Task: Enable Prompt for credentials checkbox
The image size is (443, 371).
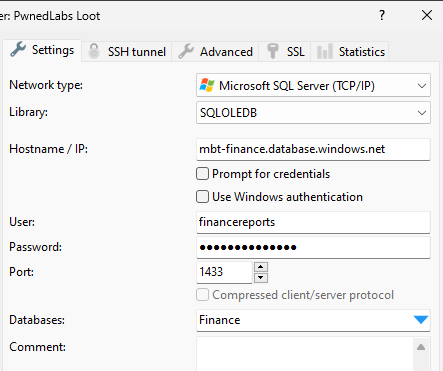Action: pos(202,174)
